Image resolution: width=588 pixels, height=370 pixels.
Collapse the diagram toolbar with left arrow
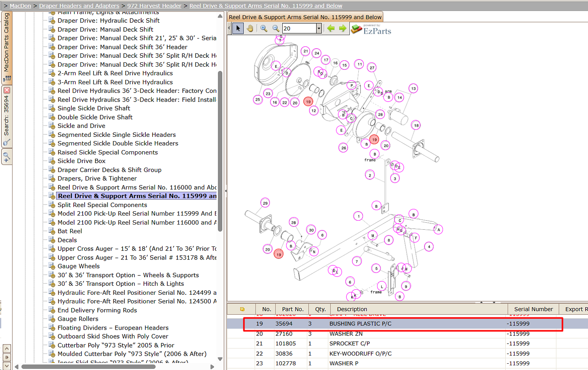tap(229, 28)
